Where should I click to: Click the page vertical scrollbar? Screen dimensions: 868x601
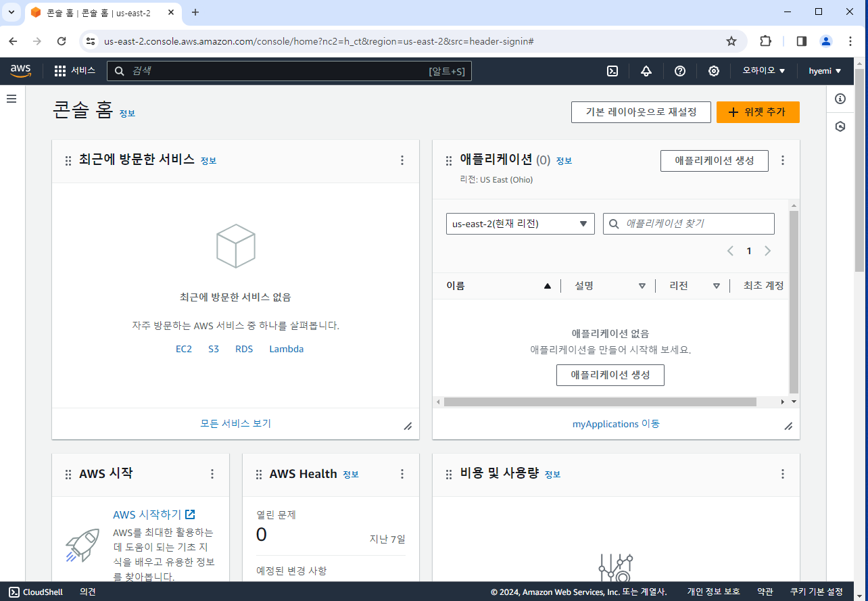[x=859, y=169]
